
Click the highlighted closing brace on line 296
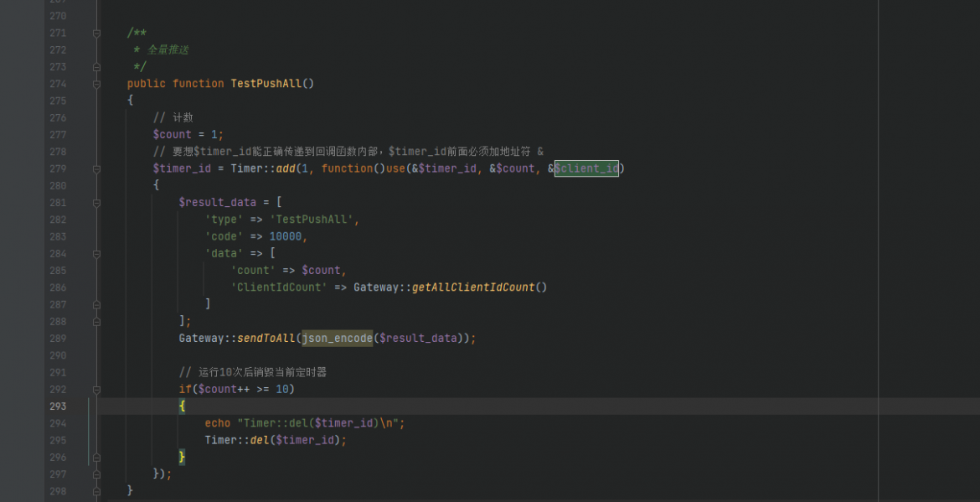182,457
